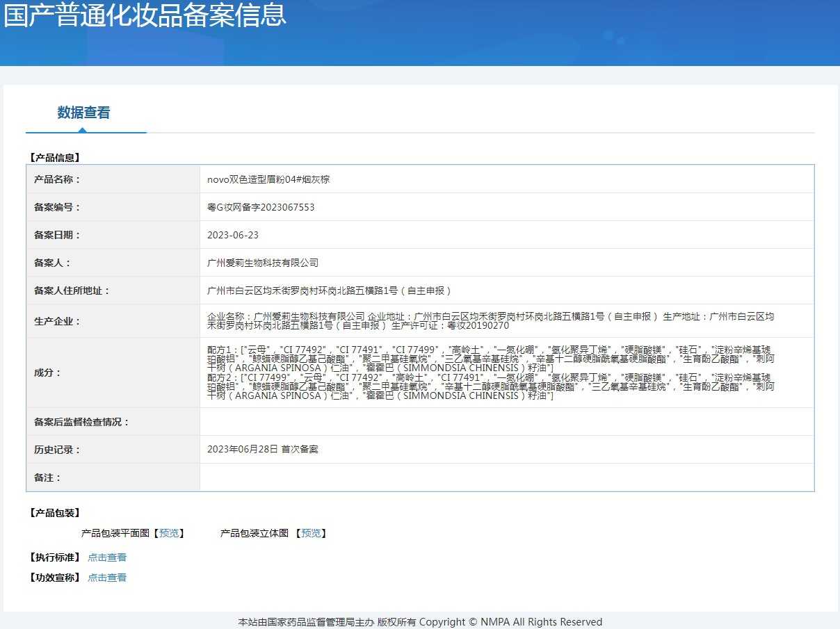This screenshot has width=840, height=629.
Task: Select the 配方1 ingredient list text
Action: 491,359
